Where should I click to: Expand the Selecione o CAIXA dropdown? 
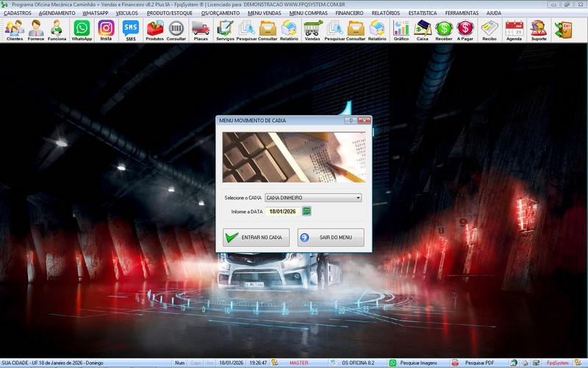(x=357, y=198)
